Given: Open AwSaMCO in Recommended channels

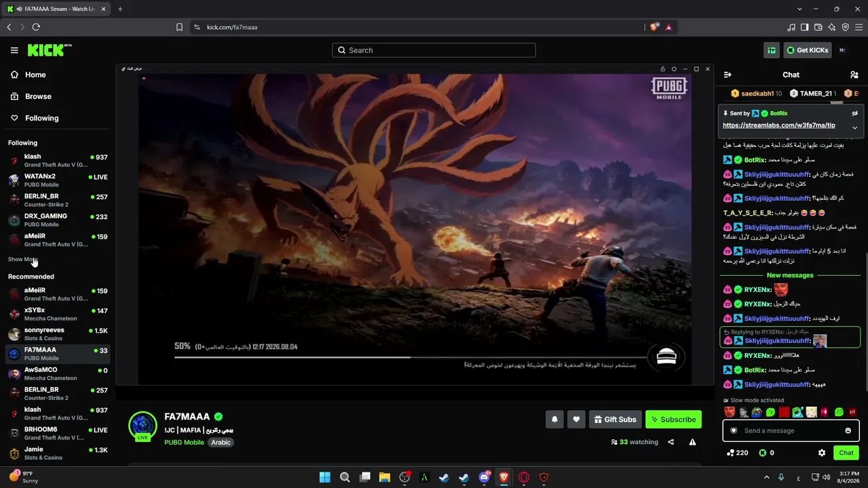Looking at the screenshot, I should click(58, 373).
